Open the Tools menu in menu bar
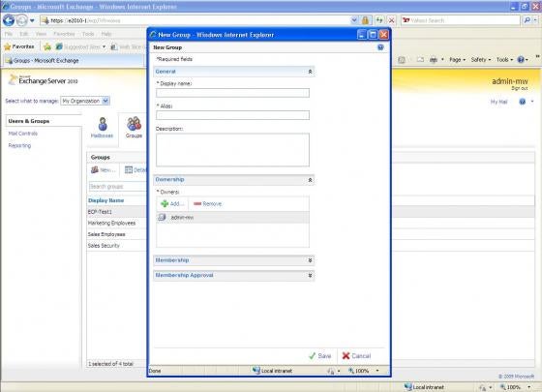 click(x=88, y=34)
